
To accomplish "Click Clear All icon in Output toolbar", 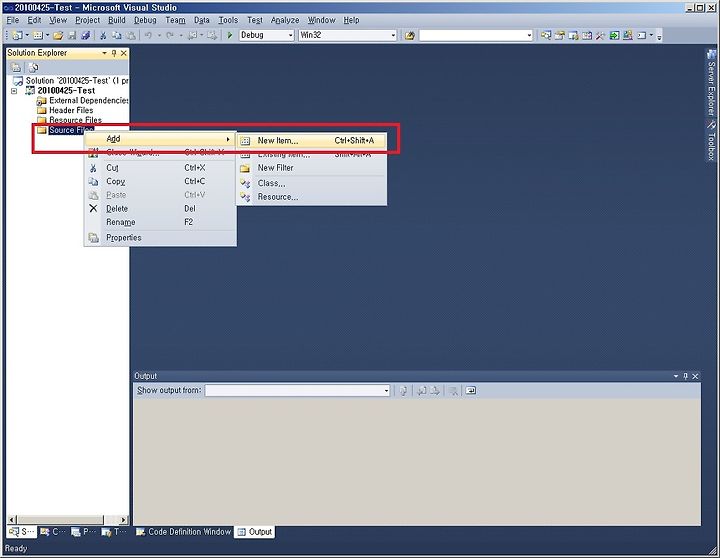I will [x=453, y=390].
